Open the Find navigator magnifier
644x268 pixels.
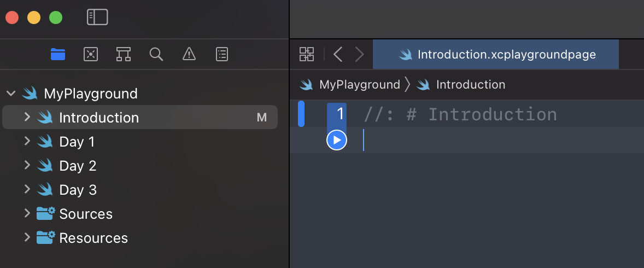pyautogui.click(x=156, y=54)
